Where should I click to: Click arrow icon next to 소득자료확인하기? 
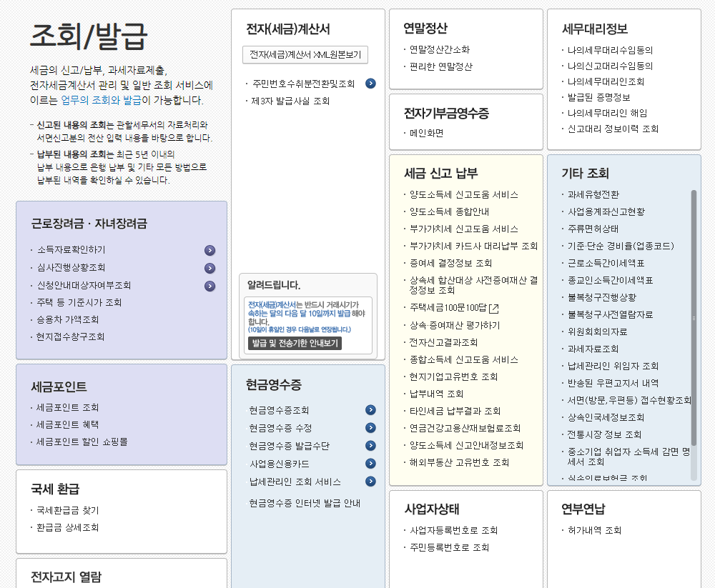pos(209,250)
